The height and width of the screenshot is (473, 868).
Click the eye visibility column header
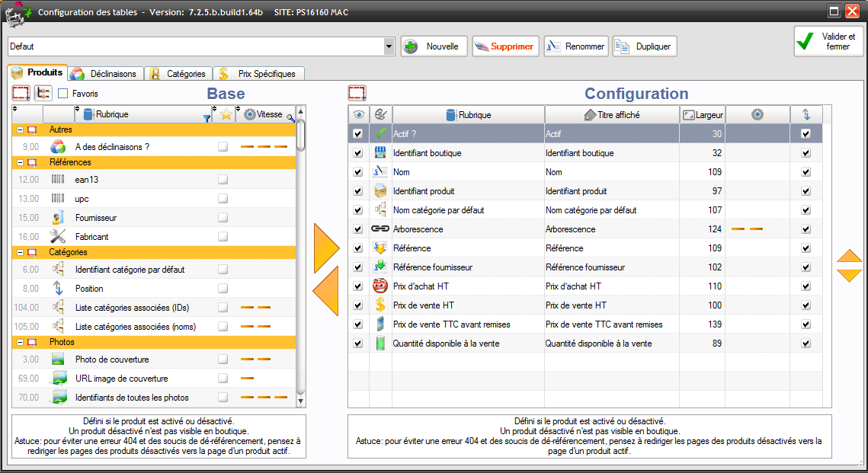(359, 114)
